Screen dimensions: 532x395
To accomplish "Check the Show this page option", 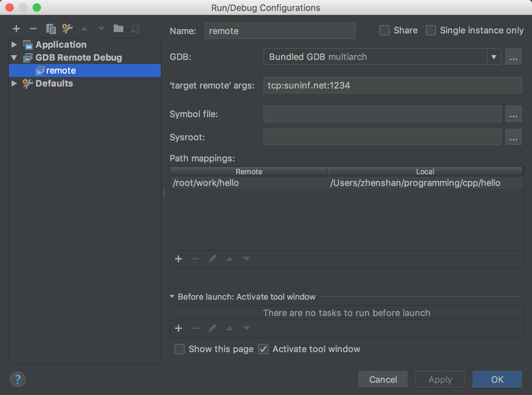I will point(179,349).
